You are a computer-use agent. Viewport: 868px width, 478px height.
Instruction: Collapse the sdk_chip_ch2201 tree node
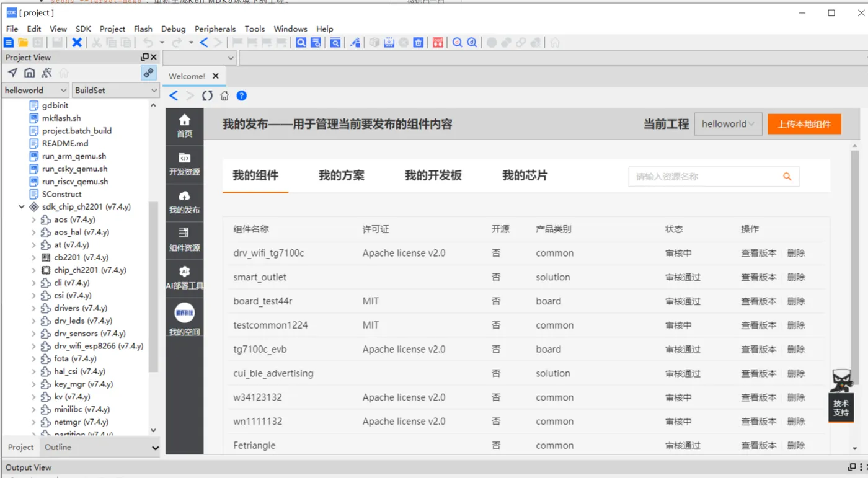(x=22, y=207)
